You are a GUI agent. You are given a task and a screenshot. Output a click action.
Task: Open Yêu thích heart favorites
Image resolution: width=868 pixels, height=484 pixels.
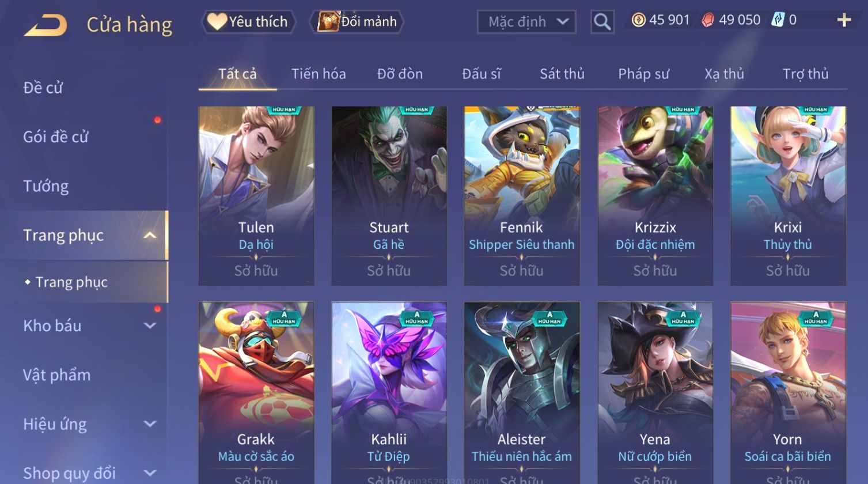(x=248, y=22)
